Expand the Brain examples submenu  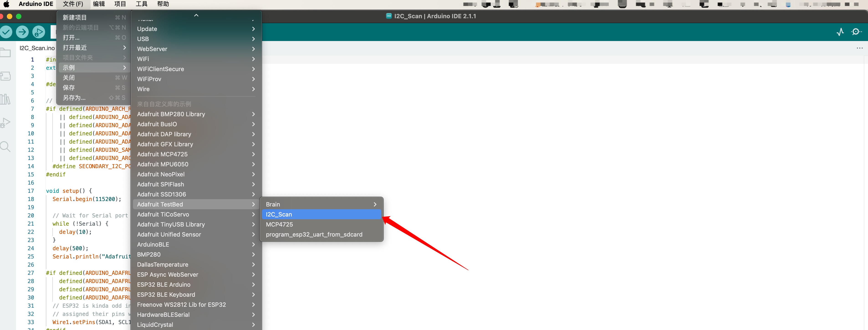(x=322, y=204)
